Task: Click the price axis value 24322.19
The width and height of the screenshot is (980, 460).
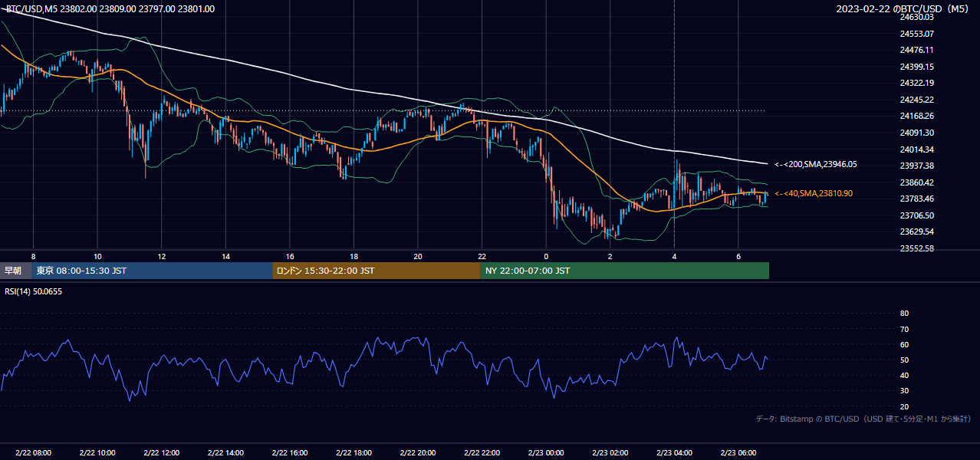Action: point(916,83)
